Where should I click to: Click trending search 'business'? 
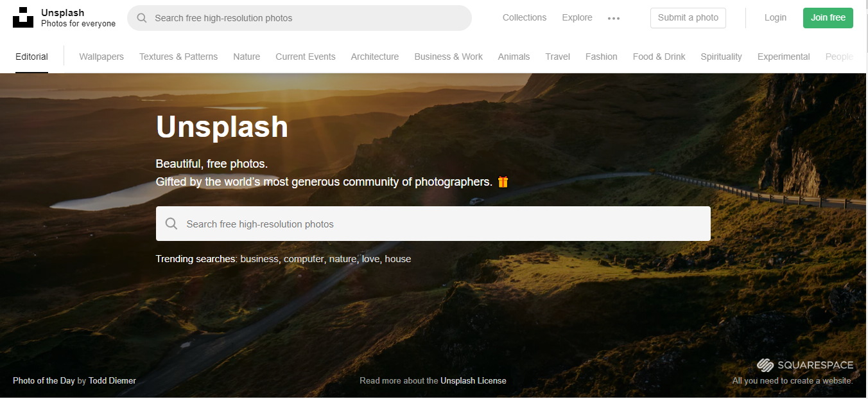point(259,259)
